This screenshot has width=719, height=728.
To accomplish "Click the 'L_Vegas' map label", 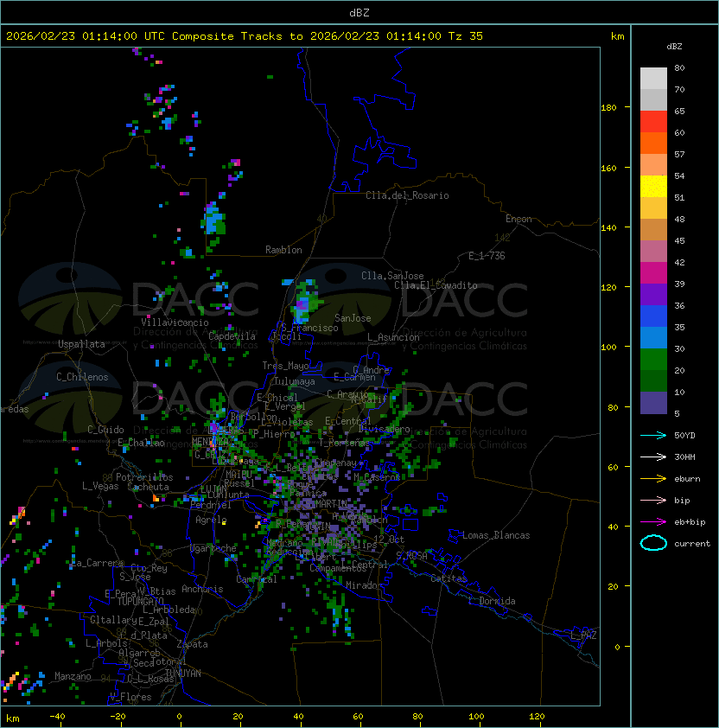I will pos(100,486).
